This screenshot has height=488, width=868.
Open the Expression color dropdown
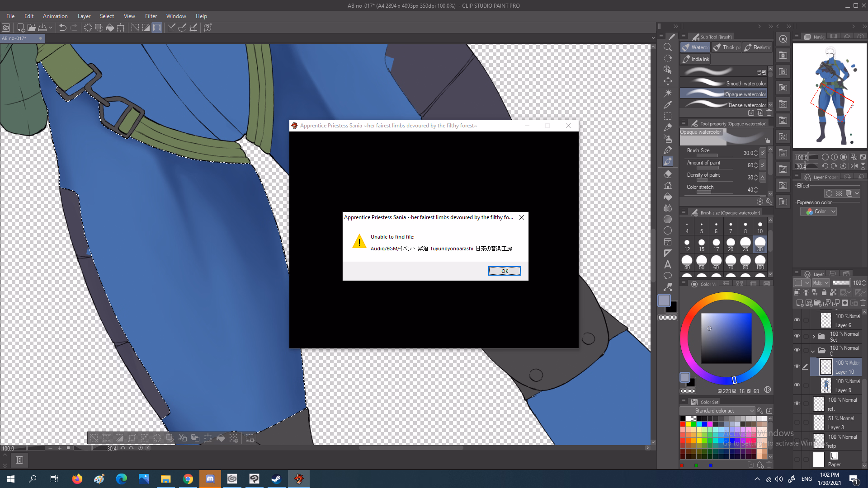[818, 211]
